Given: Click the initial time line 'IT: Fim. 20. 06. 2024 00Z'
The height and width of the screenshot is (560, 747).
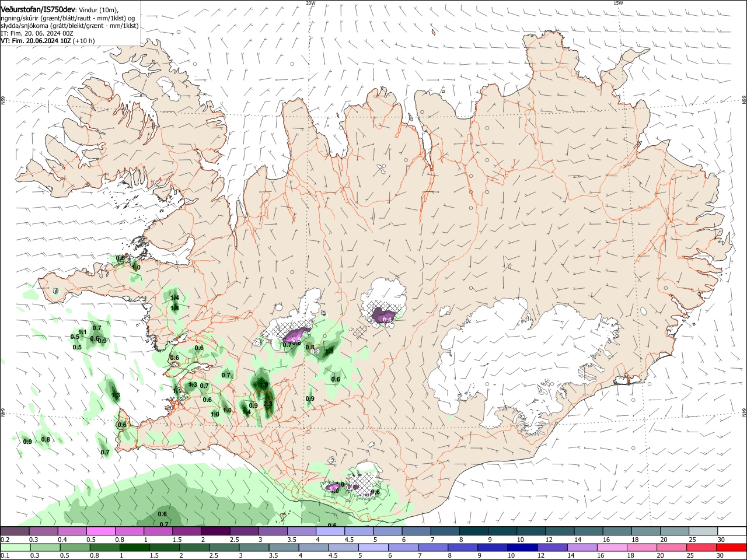Looking at the screenshot, I should click(x=37, y=34).
